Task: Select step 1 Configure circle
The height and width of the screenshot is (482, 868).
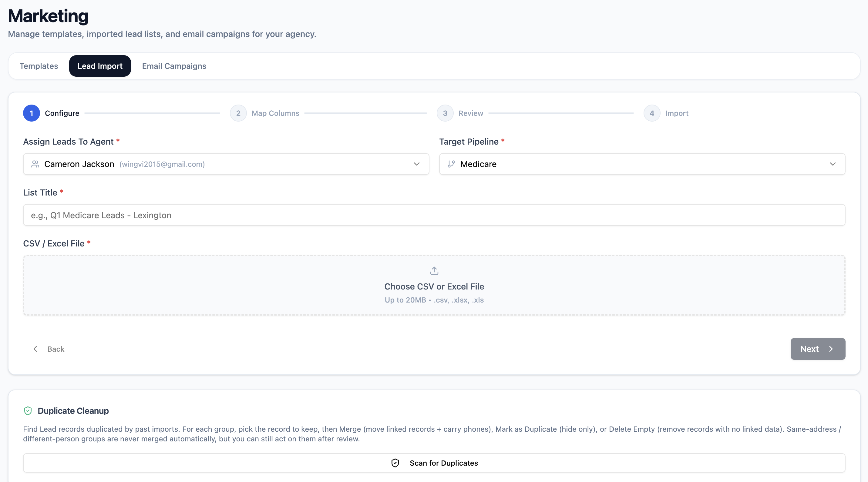Action: (x=31, y=113)
